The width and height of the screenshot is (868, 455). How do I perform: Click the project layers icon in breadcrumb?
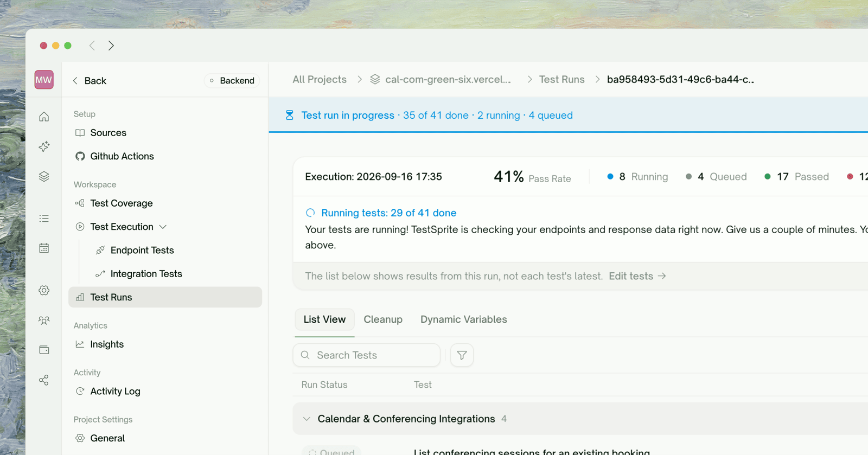click(375, 79)
